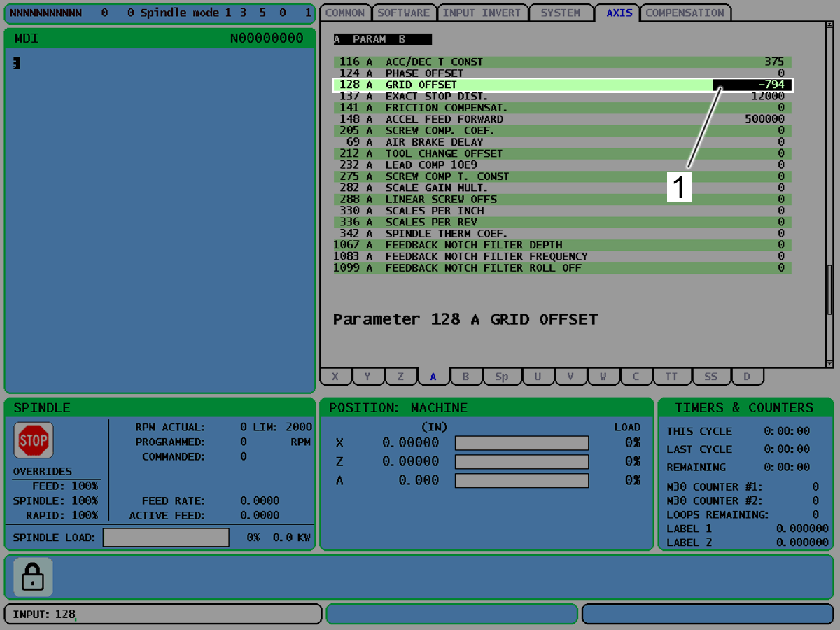Viewport: 840px width, 630px height.
Task: Select the C axis tab
Action: click(x=636, y=377)
